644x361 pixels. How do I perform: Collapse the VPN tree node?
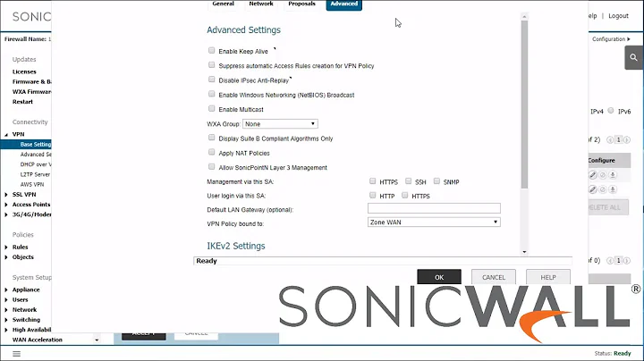[6, 135]
